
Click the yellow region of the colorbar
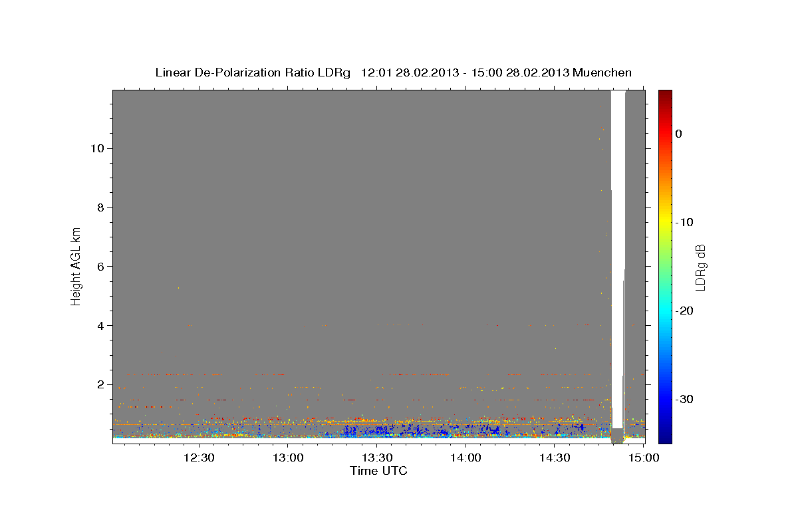(665, 223)
